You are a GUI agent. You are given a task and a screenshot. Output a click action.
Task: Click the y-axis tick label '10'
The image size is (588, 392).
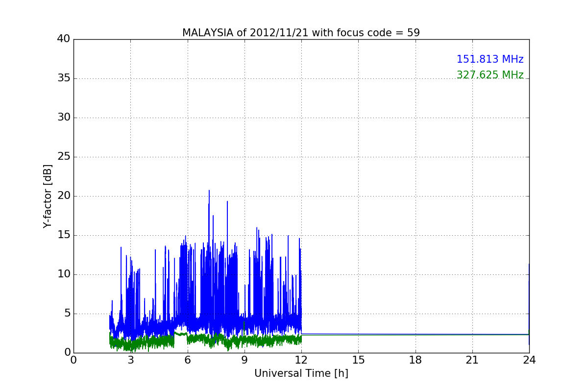click(x=64, y=274)
